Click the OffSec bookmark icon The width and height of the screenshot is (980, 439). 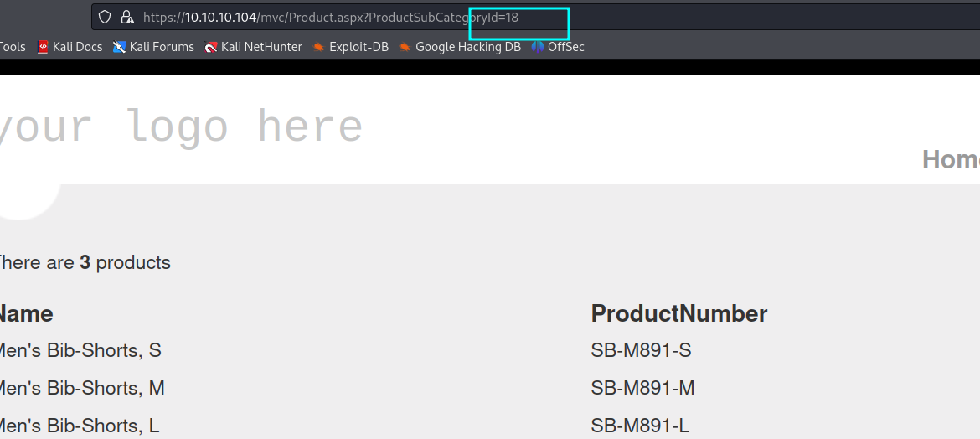pos(537,47)
